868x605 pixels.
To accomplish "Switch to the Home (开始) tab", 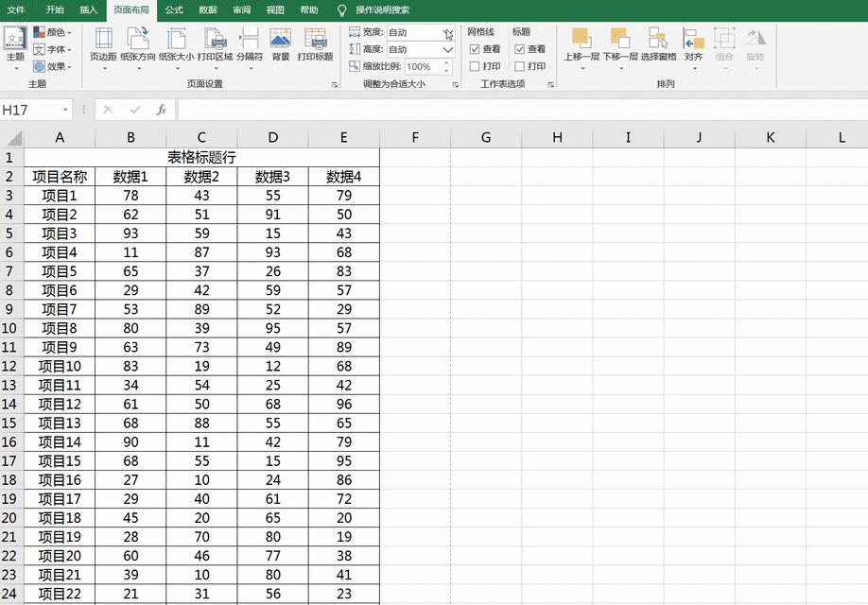I will click(x=55, y=10).
